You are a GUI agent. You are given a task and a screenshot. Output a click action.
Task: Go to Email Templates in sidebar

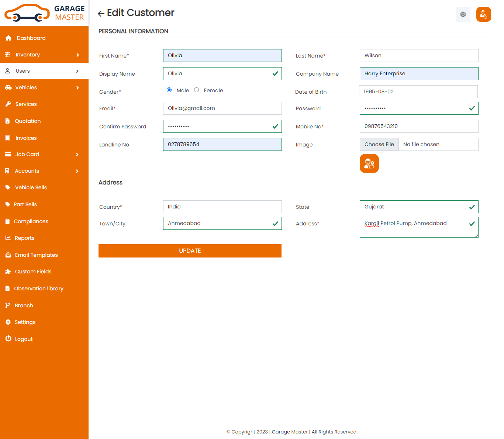click(36, 255)
